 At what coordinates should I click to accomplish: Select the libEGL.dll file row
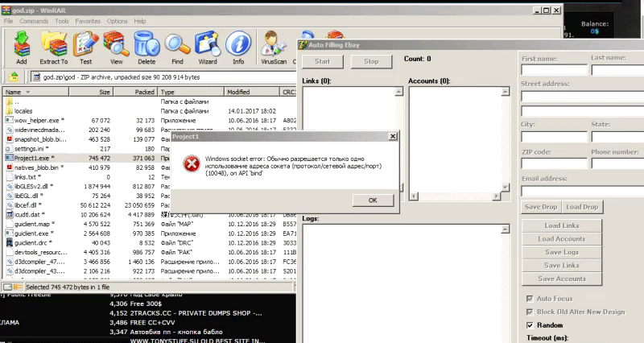[87, 196]
